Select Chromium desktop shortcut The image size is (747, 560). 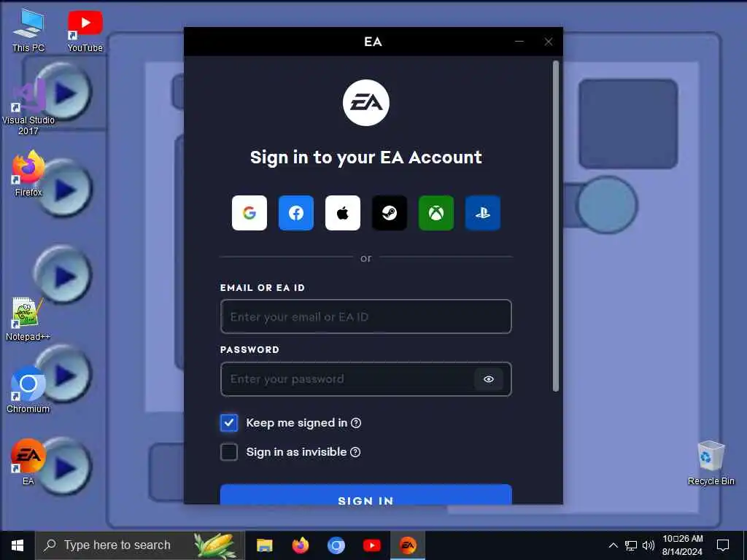(x=28, y=391)
